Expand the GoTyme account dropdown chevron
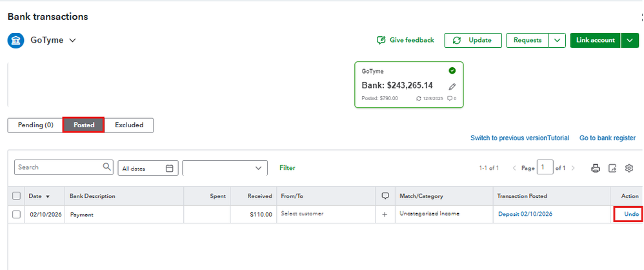 (x=72, y=40)
